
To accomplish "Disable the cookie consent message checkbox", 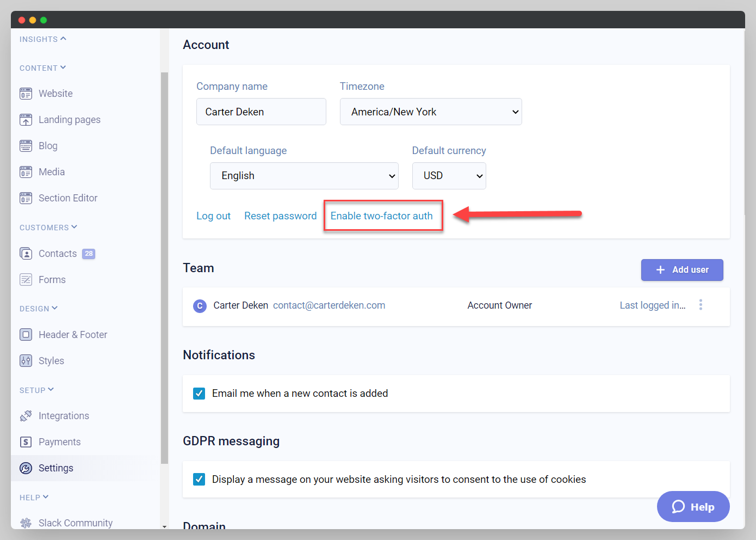I will 199,479.
